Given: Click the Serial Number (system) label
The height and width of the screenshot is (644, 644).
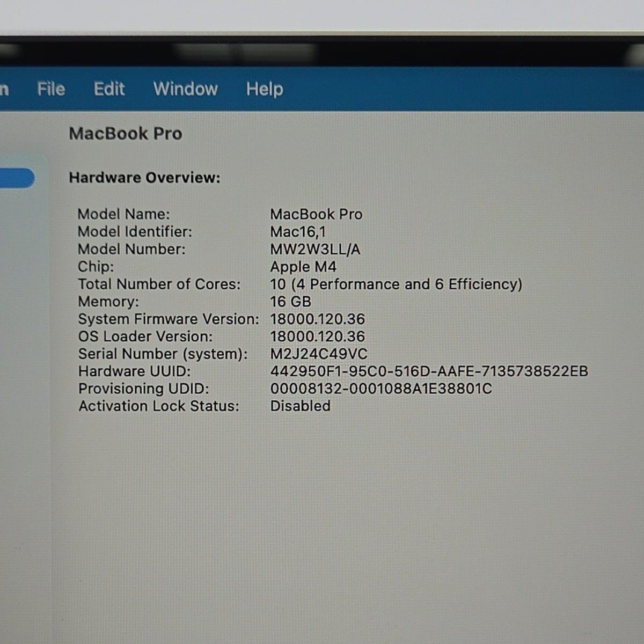Looking at the screenshot, I should point(163,354).
